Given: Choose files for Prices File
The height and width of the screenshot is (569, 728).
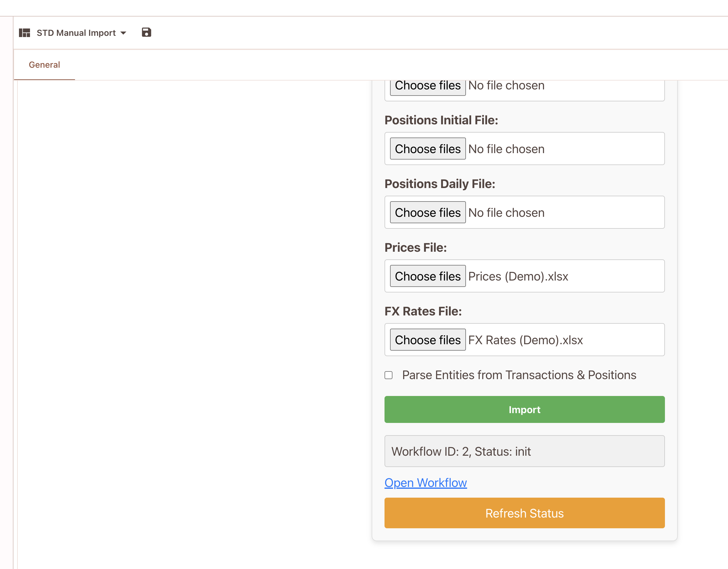Looking at the screenshot, I should (x=428, y=276).
